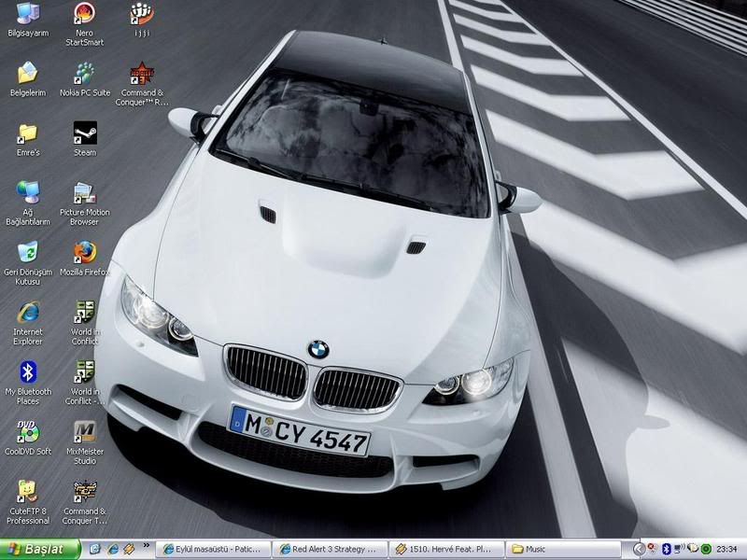747x560 pixels.
Task: Switch to the Eylül masaüstü taskbar window
Action: click(x=214, y=549)
